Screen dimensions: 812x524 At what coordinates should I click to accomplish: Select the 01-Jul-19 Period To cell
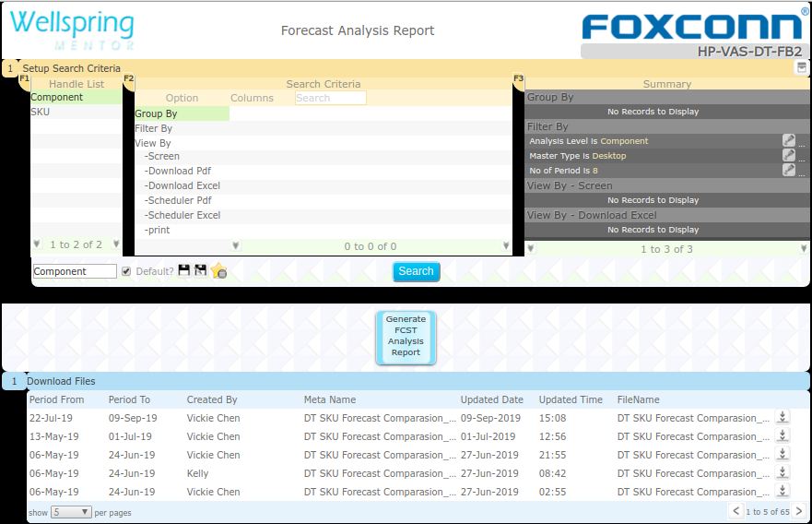(x=130, y=436)
